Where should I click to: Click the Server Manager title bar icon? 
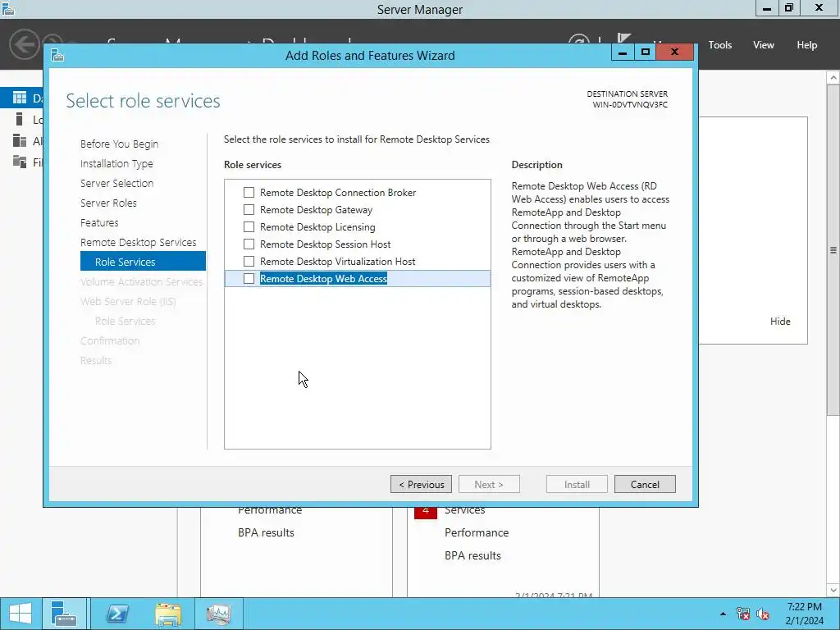8,8
